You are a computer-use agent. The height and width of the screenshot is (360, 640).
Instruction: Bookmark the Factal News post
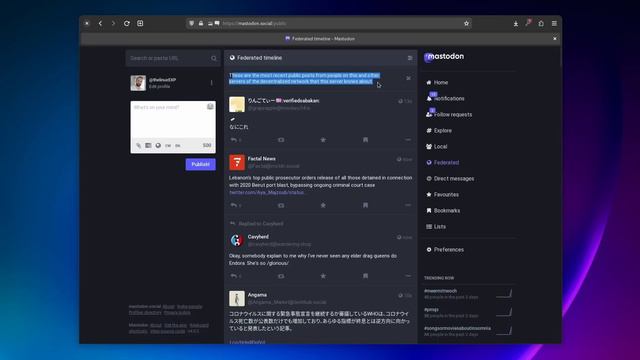click(x=365, y=205)
